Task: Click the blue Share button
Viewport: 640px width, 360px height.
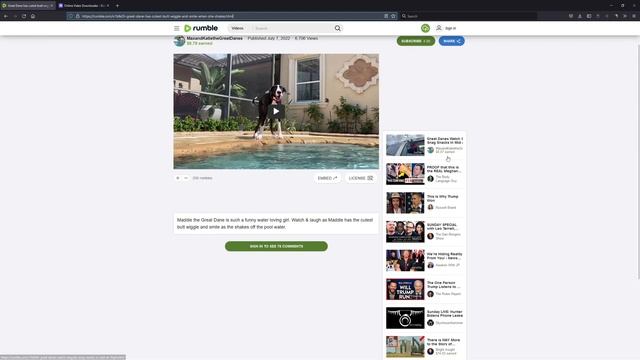Action: (451, 41)
